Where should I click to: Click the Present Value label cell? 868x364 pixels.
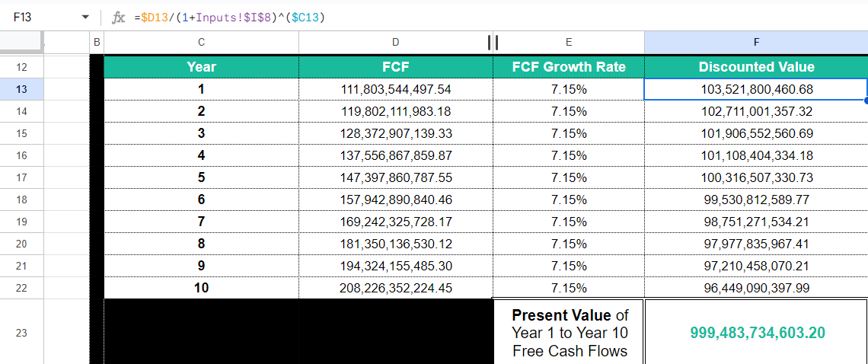point(570,333)
